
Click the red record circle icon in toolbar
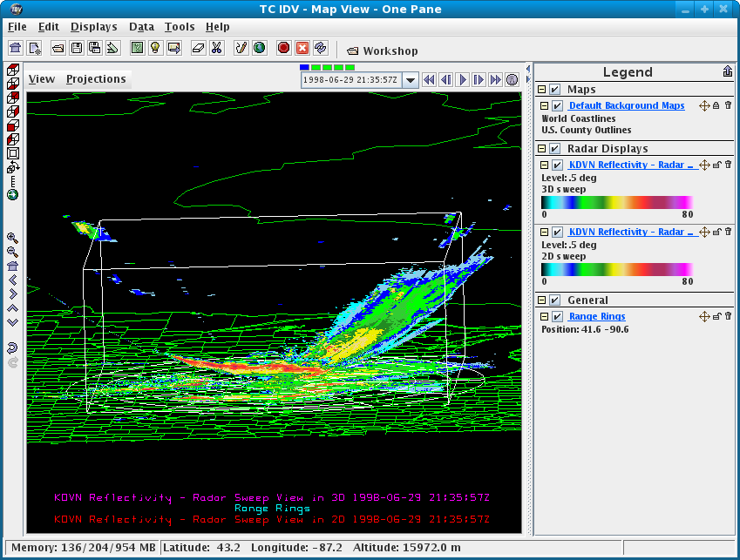click(x=283, y=48)
